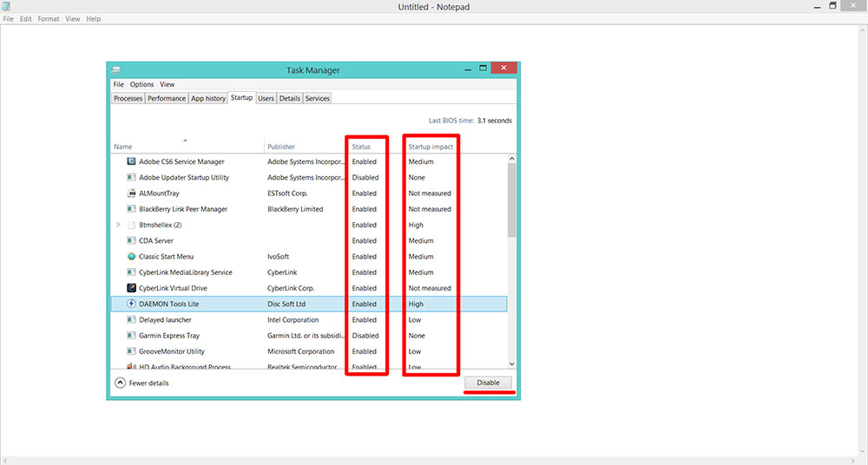Click the Notepad title bar icon
This screenshot has height=465, width=868.
click(x=6, y=6)
